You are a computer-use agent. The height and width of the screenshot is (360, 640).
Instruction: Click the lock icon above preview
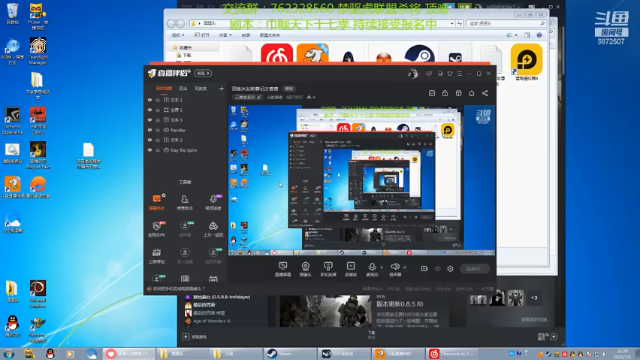pyautogui.click(x=445, y=93)
